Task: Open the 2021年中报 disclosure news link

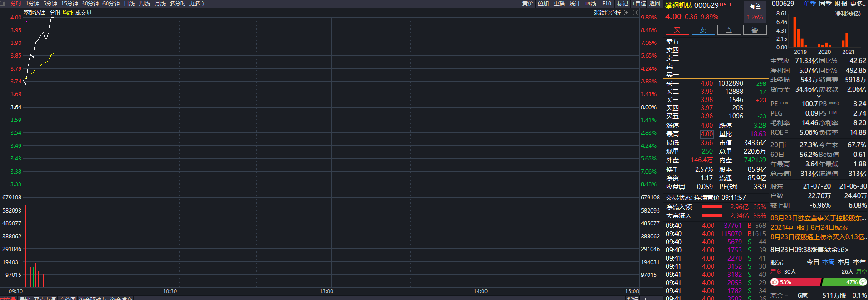Action: coord(809,227)
